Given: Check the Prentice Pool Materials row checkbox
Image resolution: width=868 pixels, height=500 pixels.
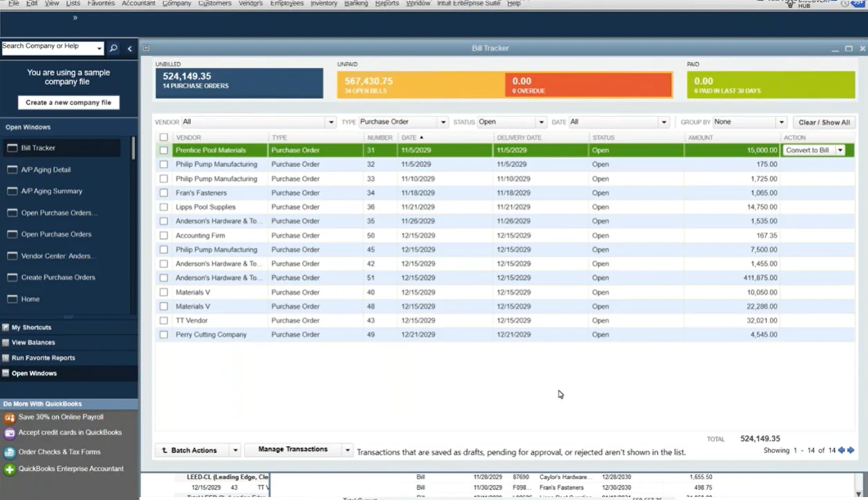Looking at the screenshot, I should (164, 150).
